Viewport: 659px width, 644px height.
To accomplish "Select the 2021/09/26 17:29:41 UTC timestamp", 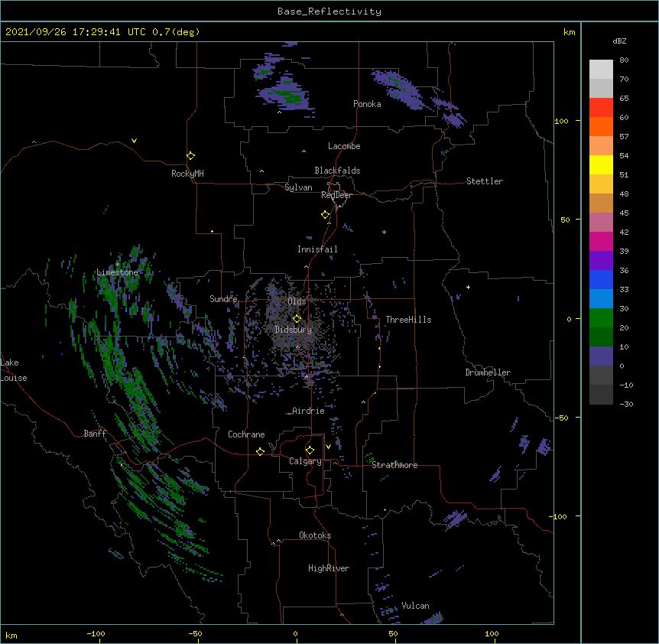I will tap(76, 32).
